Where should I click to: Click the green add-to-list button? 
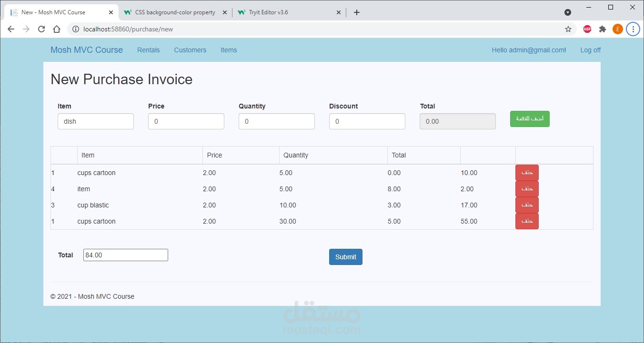click(530, 119)
